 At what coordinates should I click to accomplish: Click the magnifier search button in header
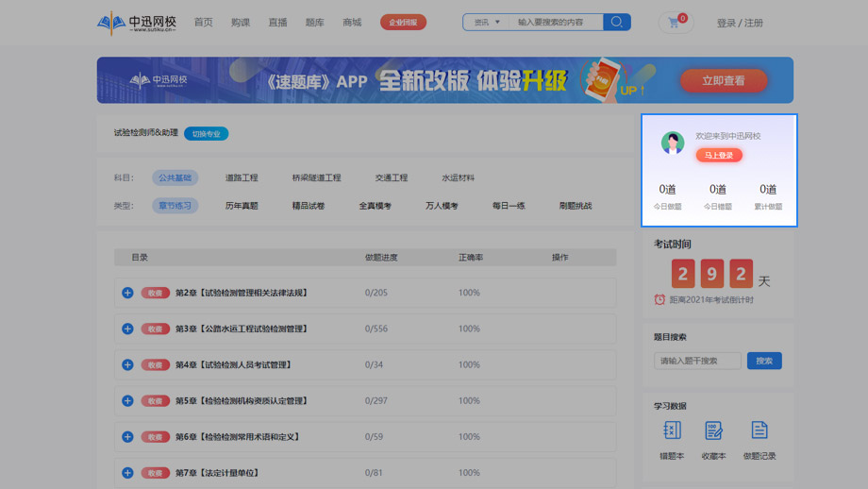click(617, 22)
